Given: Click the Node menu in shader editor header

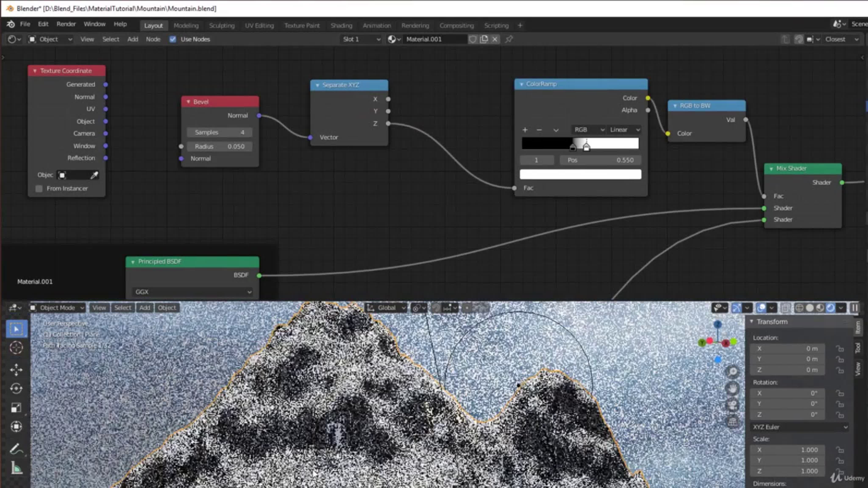Looking at the screenshot, I should click(153, 39).
